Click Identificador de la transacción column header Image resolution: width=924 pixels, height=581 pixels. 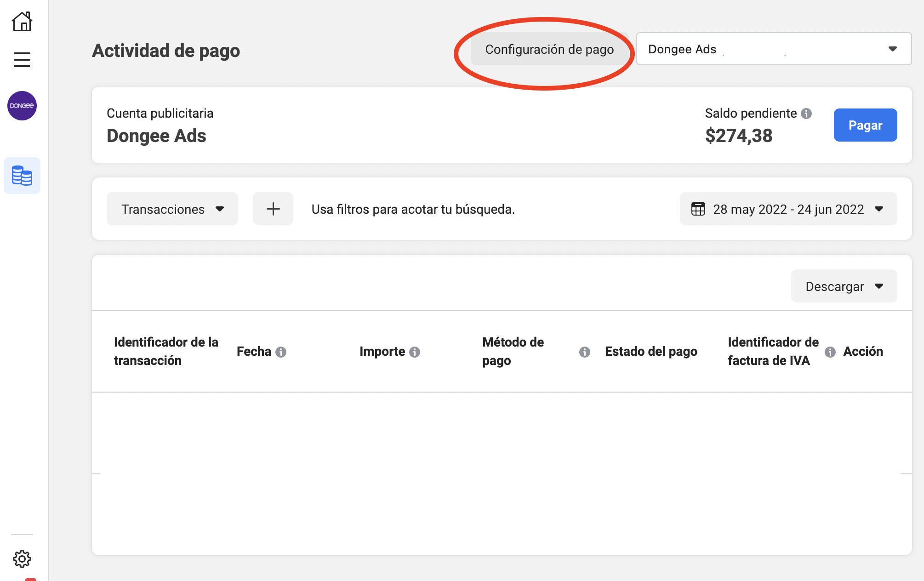pyautogui.click(x=166, y=352)
